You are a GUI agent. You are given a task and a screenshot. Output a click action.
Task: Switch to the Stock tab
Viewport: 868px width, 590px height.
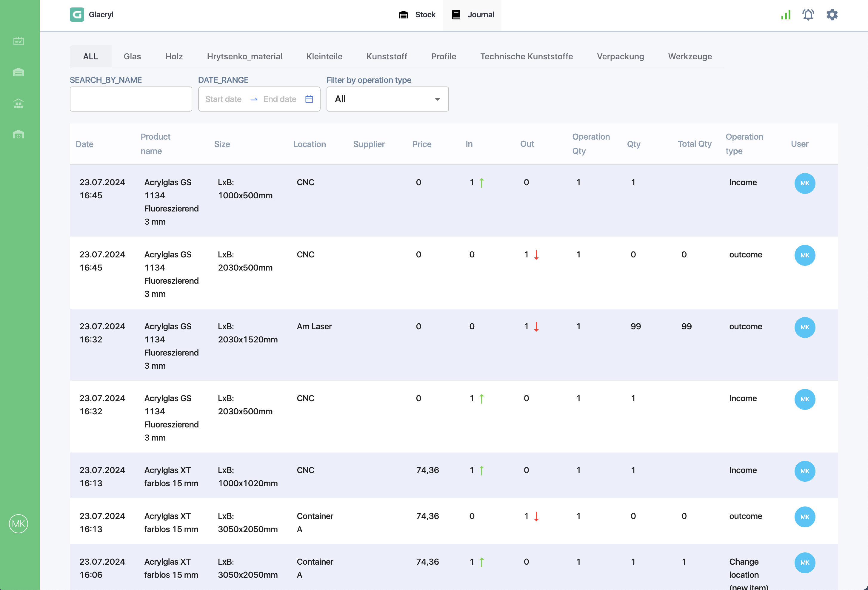point(417,15)
